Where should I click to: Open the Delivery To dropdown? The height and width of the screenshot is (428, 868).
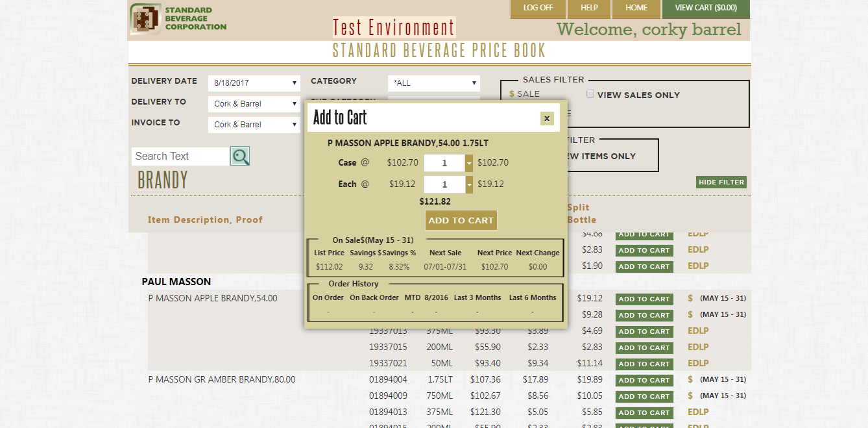coord(254,104)
